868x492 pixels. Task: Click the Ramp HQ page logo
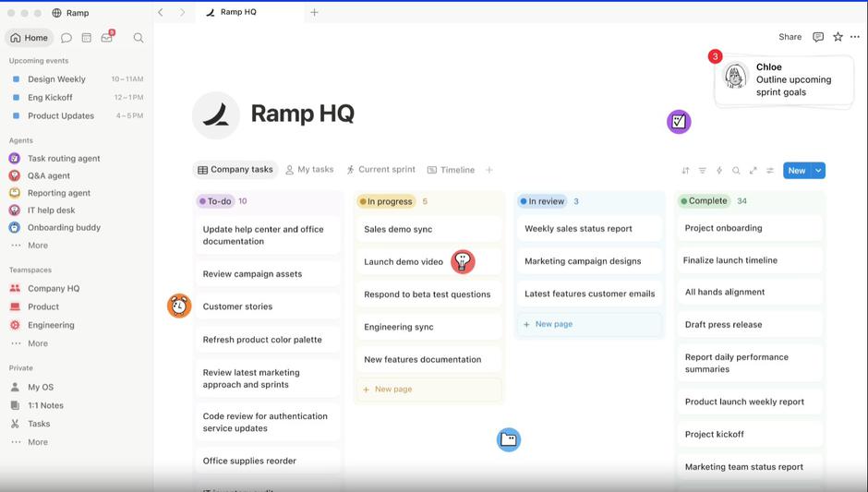point(216,115)
